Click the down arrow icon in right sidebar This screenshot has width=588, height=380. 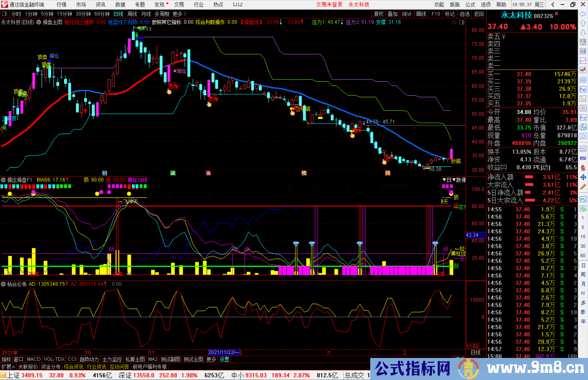[x=583, y=33]
